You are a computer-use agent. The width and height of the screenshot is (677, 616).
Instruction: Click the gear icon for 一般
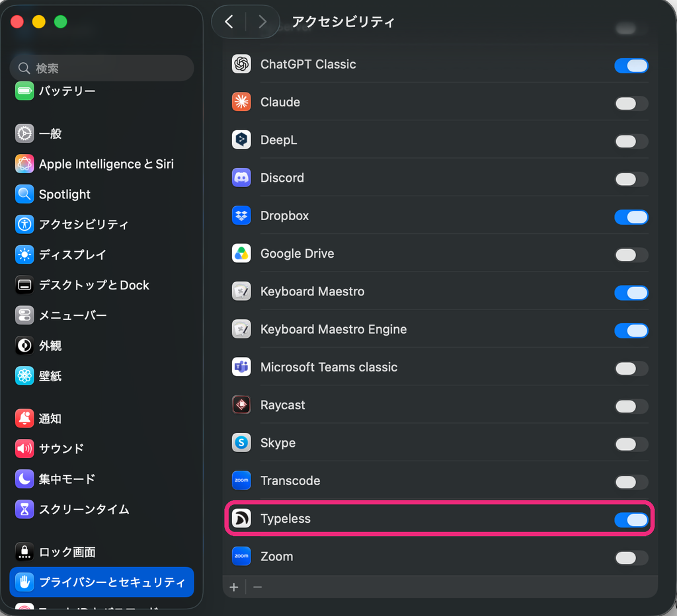pyautogui.click(x=24, y=134)
